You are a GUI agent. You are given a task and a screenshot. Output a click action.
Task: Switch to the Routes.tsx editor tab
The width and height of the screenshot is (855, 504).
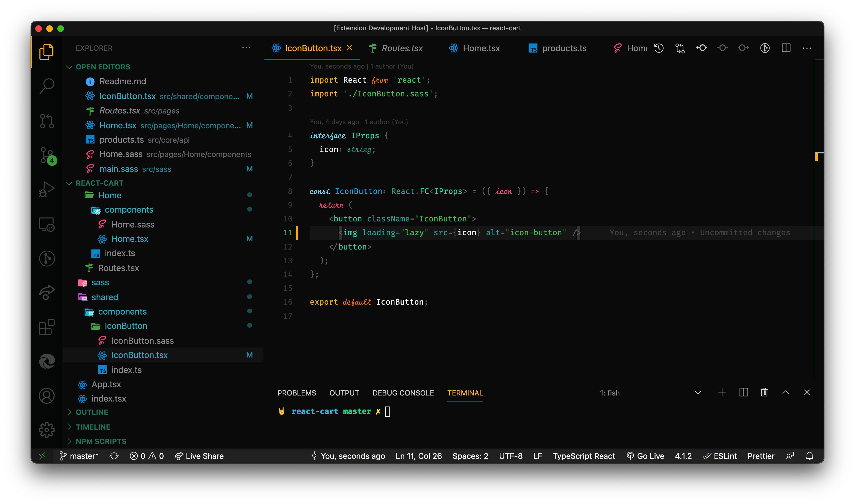coord(402,48)
